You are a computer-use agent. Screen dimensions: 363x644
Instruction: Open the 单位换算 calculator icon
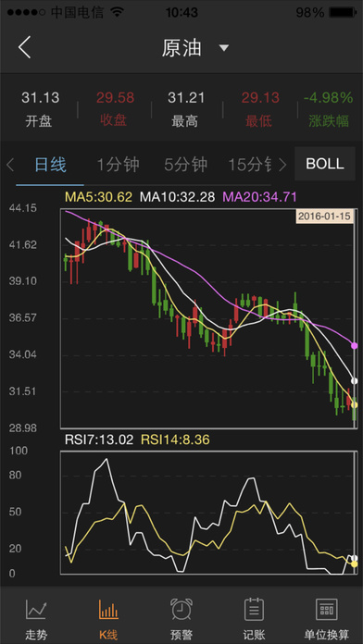tap(326, 609)
